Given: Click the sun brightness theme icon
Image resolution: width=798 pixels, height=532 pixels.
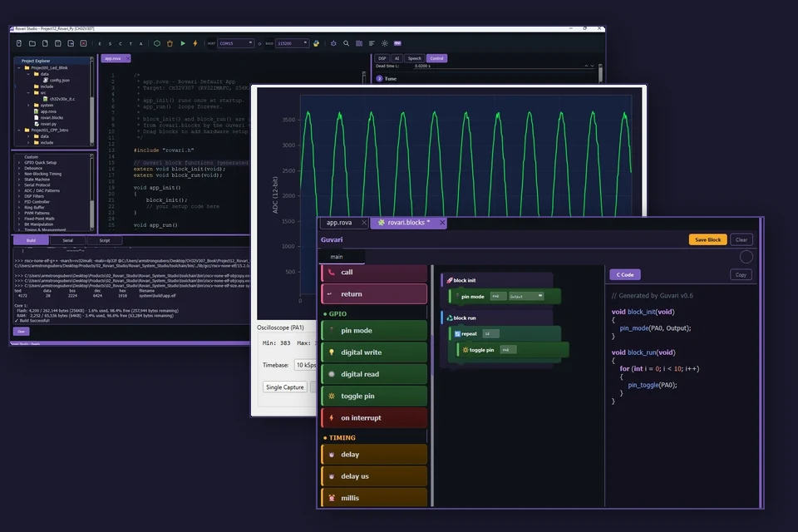Looking at the screenshot, I should (x=385, y=44).
